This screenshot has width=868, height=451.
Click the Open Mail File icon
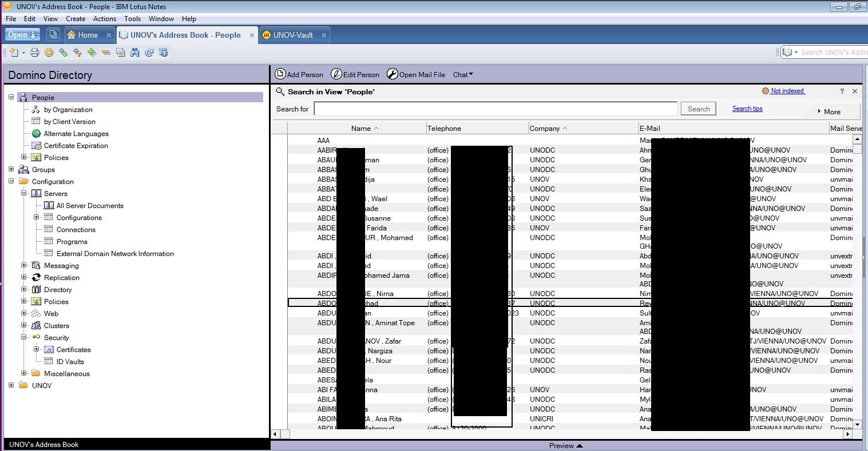392,74
